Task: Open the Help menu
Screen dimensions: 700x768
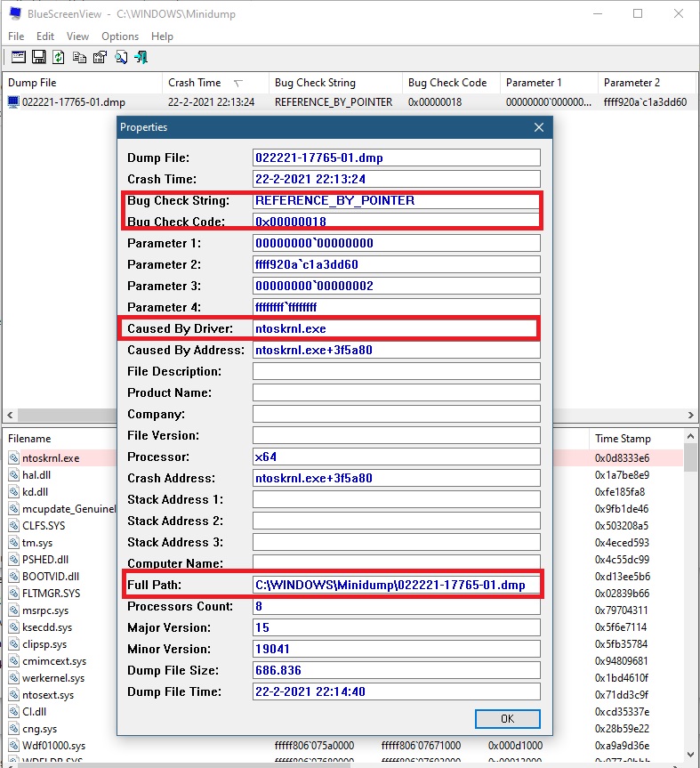Action: 162,36
